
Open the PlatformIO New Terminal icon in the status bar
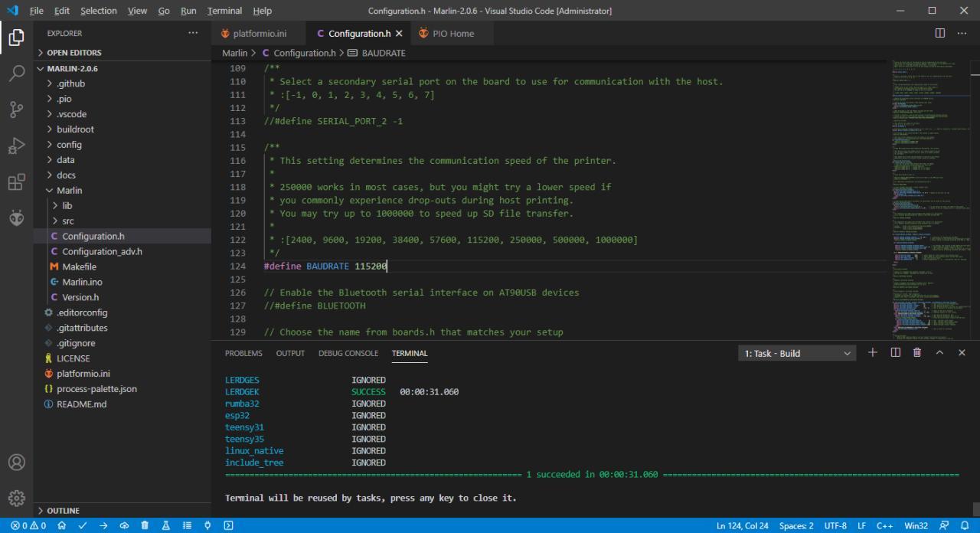click(228, 526)
